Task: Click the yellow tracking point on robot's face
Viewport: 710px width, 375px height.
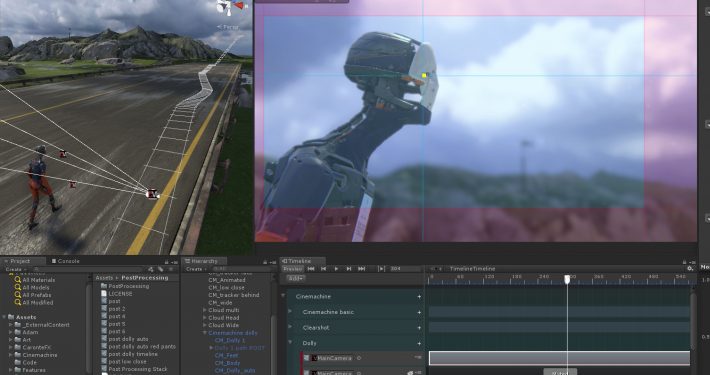Action: [425, 76]
